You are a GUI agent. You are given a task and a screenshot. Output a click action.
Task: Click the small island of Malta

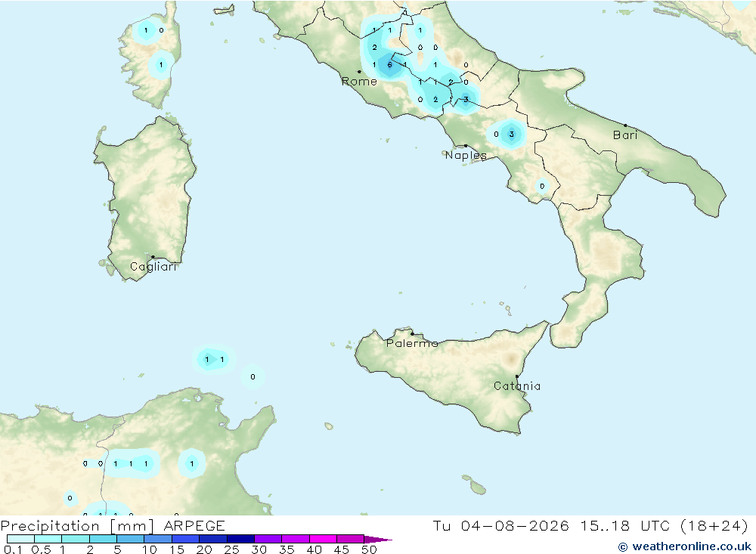point(478,488)
